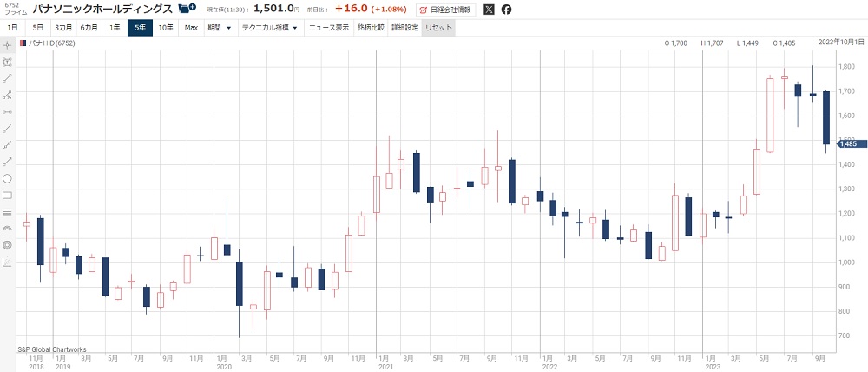The width and height of the screenshot is (868, 372).
Task: Toggle ニュース表示 news display
Action: [330, 28]
